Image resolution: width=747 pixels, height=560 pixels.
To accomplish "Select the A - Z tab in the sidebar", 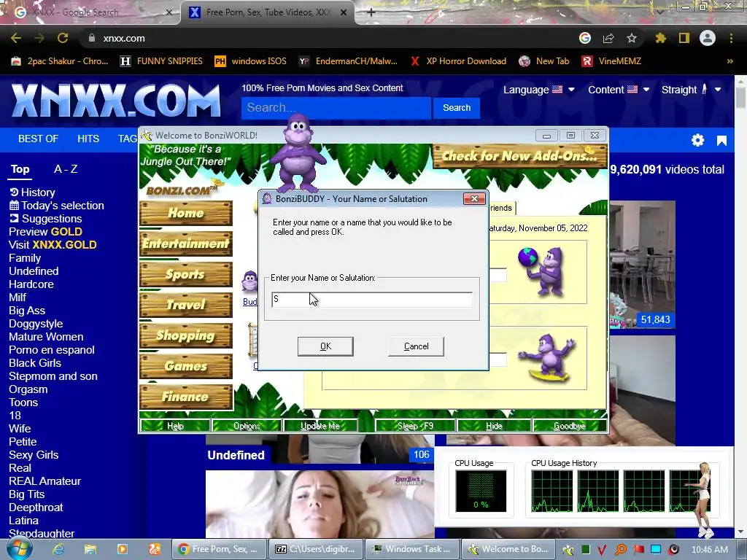I will [66, 169].
